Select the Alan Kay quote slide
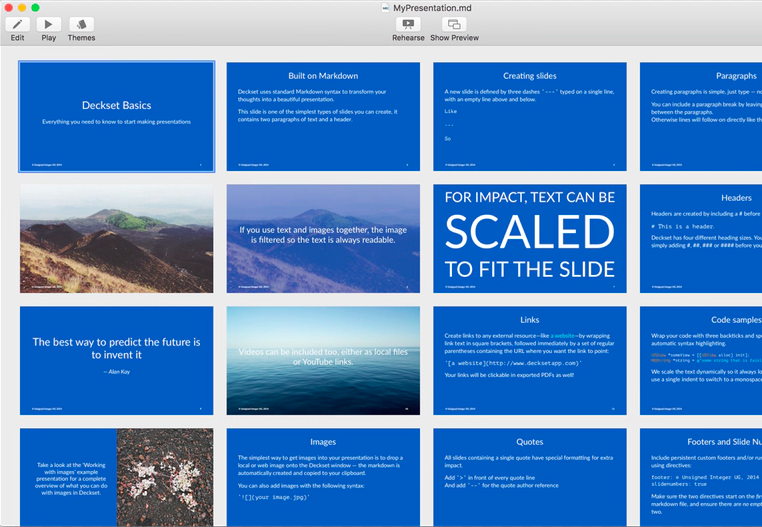 tap(117, 361)
